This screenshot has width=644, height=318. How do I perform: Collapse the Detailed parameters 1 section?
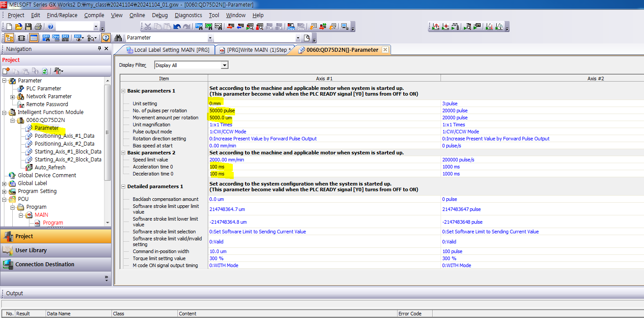click(x=123, y=186)
